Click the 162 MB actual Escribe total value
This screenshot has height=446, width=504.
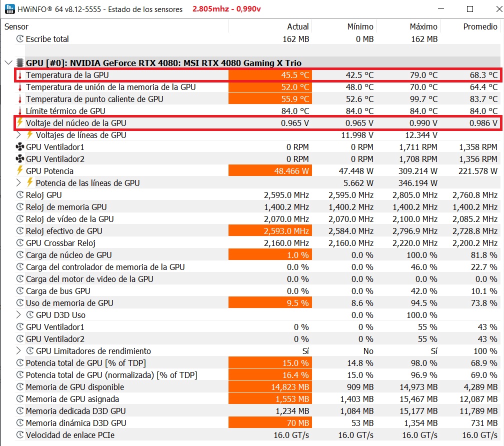tap(295, 39)
